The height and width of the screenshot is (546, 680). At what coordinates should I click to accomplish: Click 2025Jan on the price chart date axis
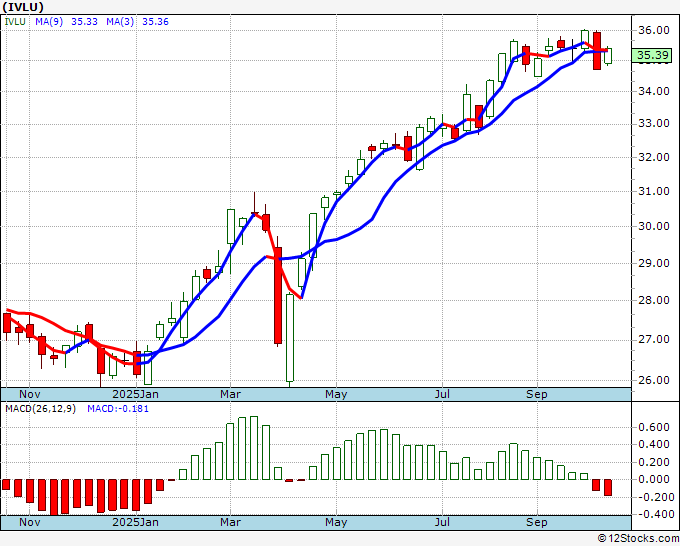click(x=135, y=394)
